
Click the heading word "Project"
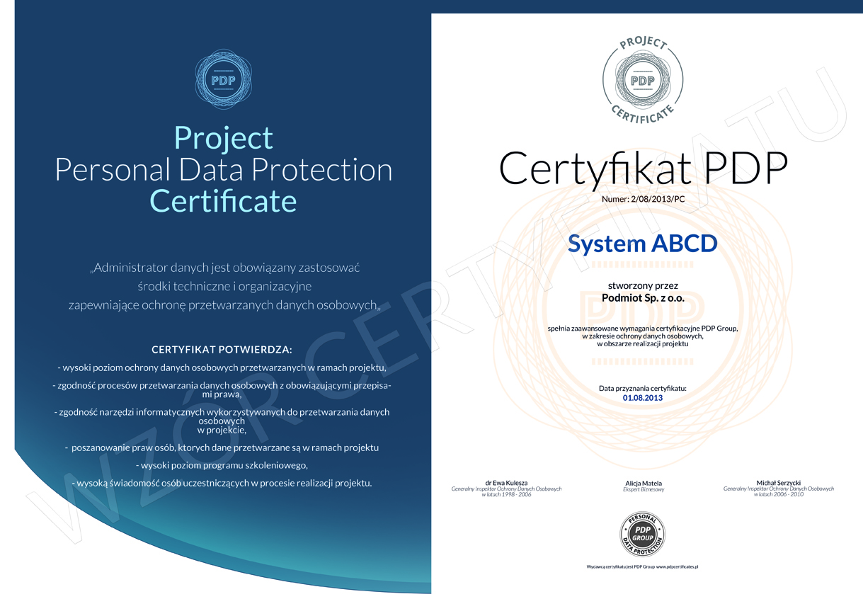pyautogui.click(x=224, y=137)
